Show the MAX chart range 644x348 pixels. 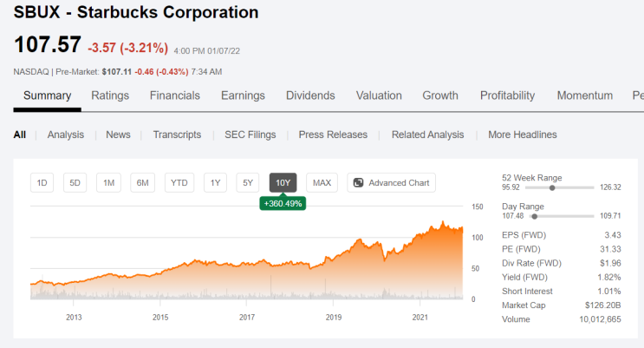[322, 182]
